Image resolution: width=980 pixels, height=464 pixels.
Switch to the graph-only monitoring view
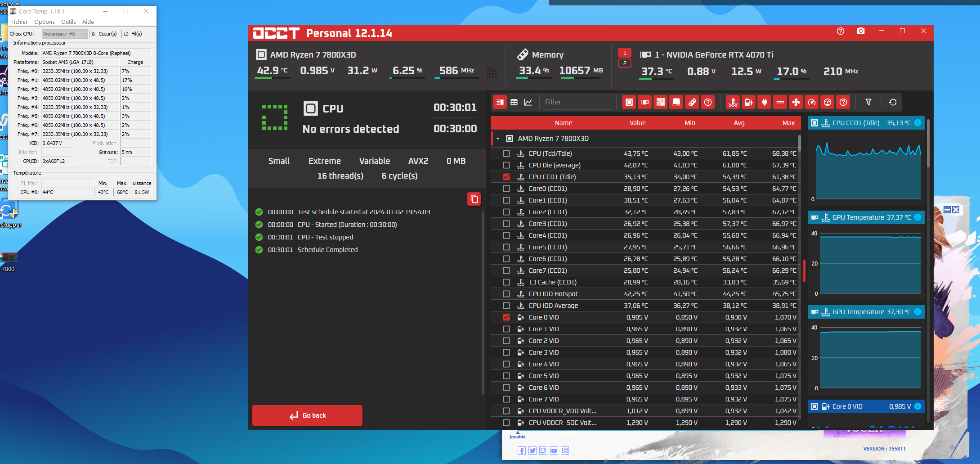528,102
